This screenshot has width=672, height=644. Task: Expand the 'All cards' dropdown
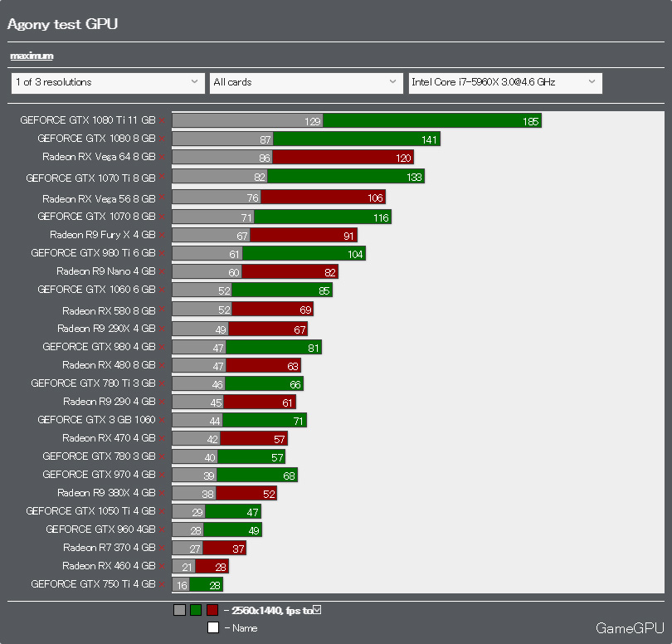pyautogui.click(x=306, y=83)
